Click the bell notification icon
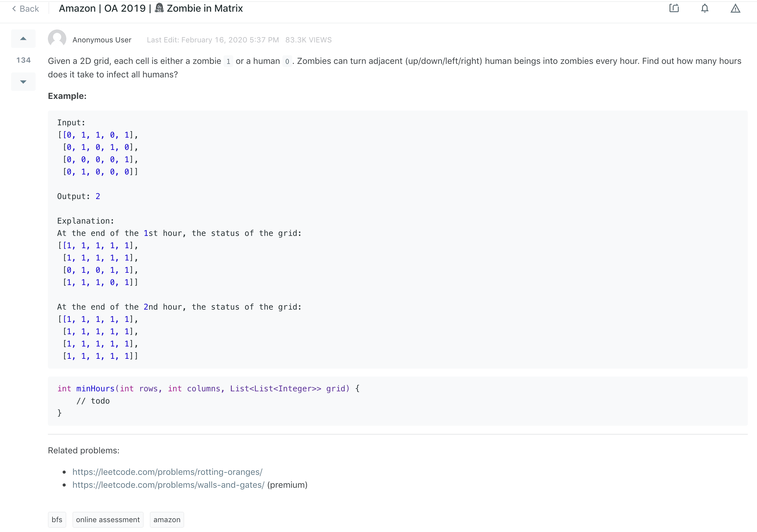The width and height of the screenshot is (757, 532). [705, 8]
